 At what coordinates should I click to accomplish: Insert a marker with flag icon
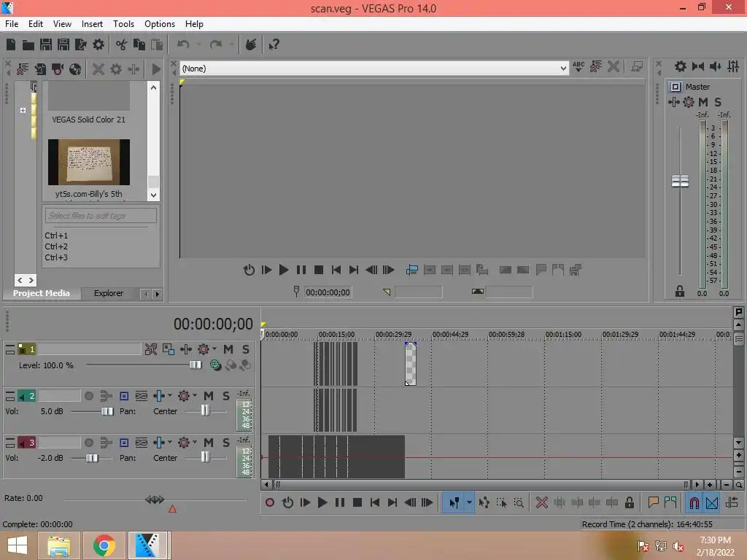pyautogui.click(x=653, y=502)
